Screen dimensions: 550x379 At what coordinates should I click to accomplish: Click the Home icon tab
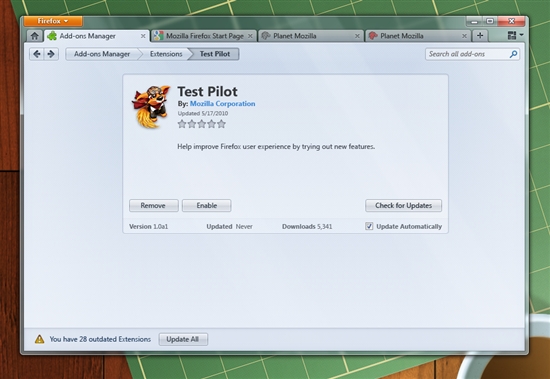pos(35,36)
